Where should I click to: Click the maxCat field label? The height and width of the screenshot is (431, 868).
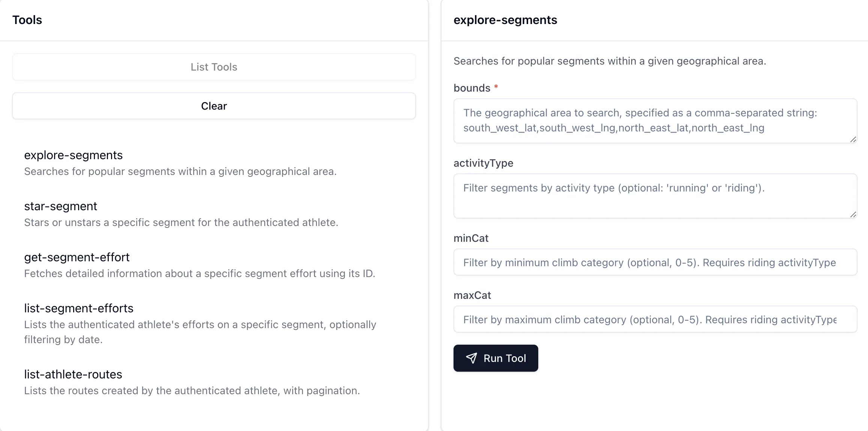coord(472,295)
